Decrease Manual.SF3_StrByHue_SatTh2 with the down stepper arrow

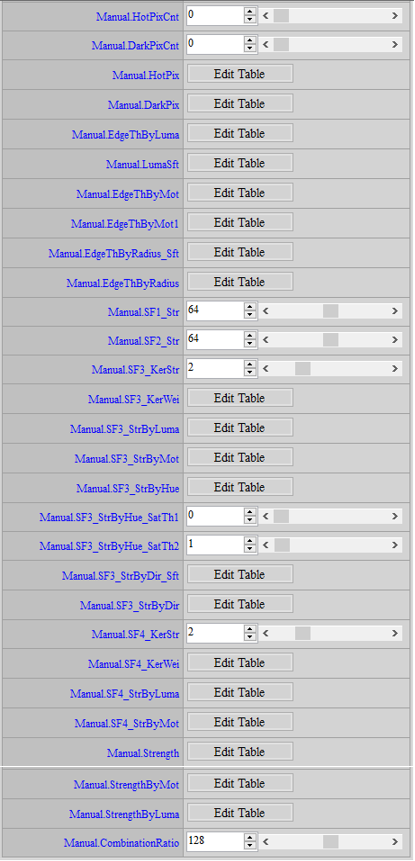click(250, 550)
